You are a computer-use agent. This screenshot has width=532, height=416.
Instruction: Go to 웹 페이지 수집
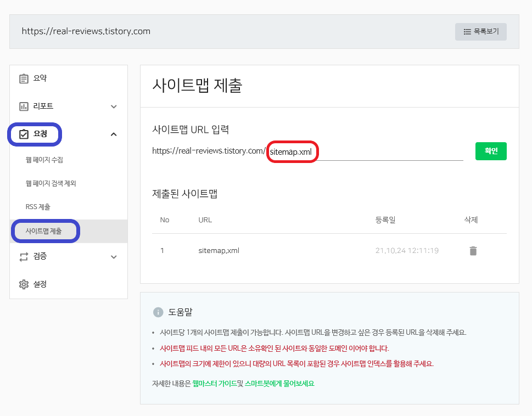44,160
